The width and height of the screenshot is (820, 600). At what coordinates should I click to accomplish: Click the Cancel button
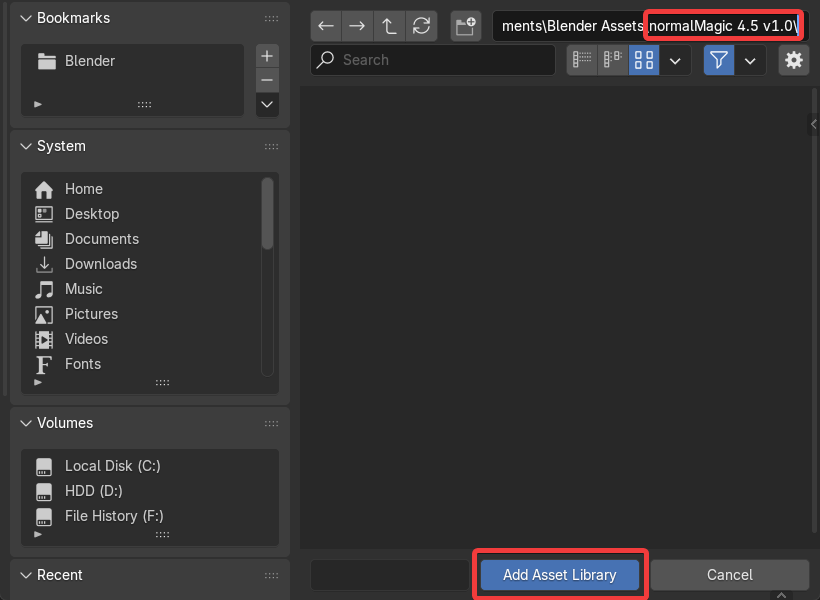pos(729,575)
